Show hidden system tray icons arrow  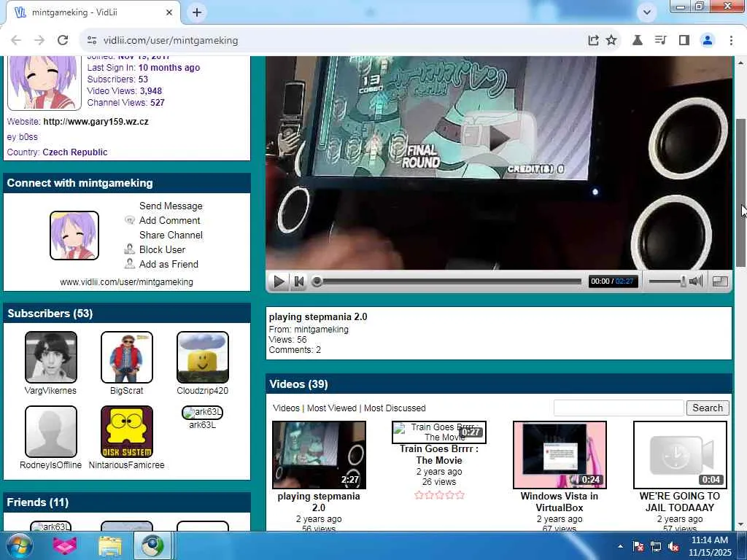point(620,546)
